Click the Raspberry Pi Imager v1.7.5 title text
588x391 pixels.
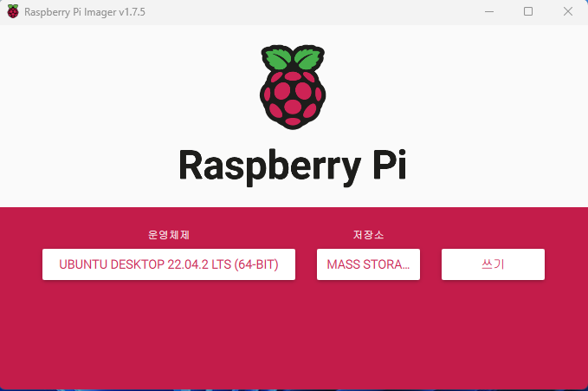pyautogui.click(x=85, y=12)
